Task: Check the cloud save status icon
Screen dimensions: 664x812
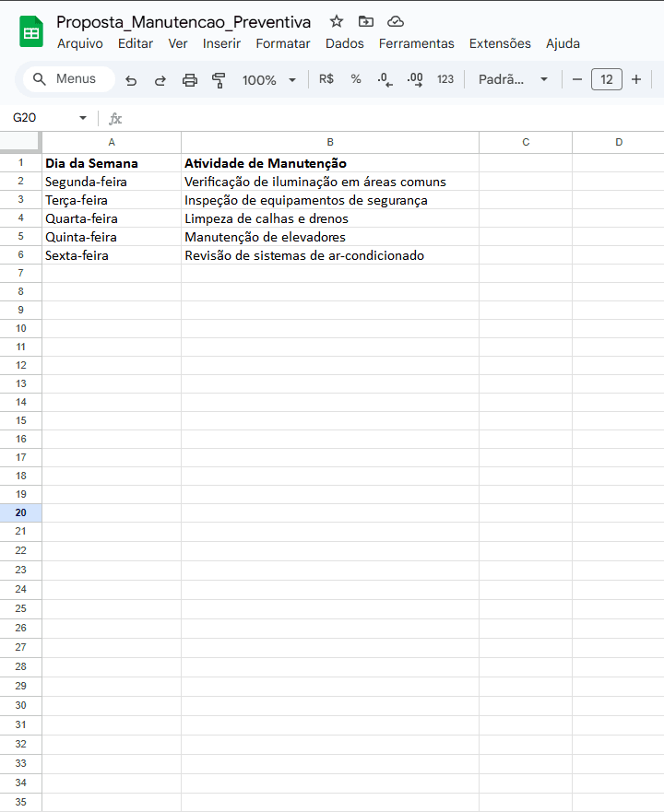Action: pos(396,22)
